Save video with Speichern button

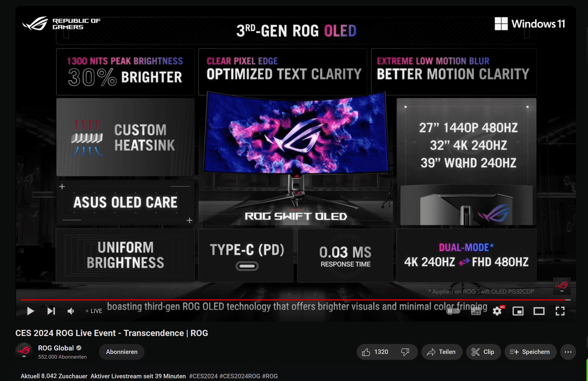(530, 352)
